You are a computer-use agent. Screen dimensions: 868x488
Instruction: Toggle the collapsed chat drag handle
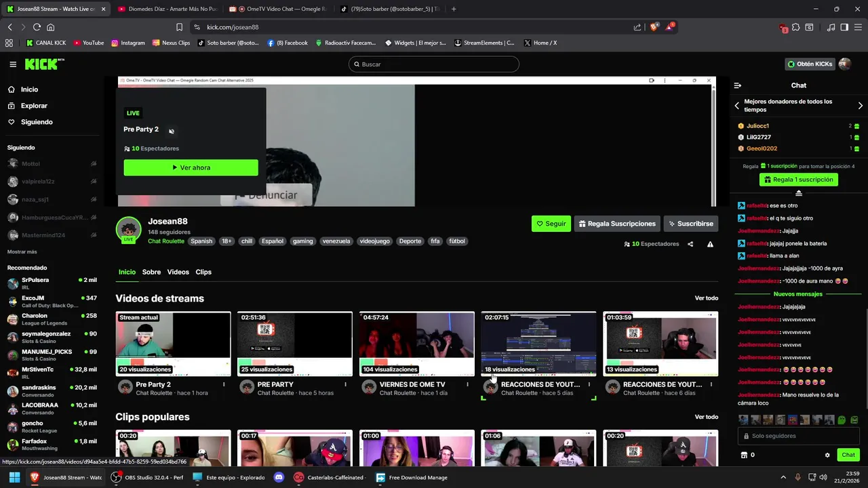[798, 194]
